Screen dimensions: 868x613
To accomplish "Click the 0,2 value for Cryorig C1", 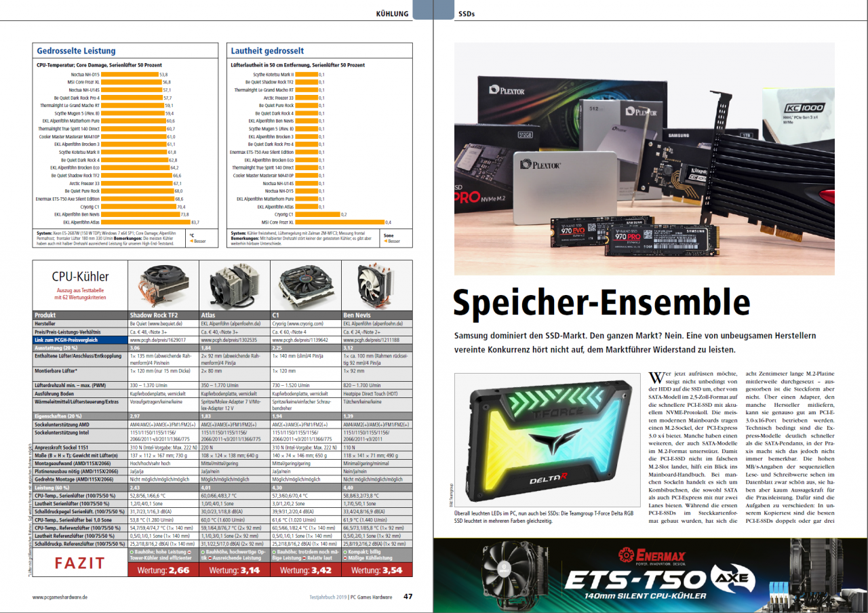I will (x=344, y=214).
